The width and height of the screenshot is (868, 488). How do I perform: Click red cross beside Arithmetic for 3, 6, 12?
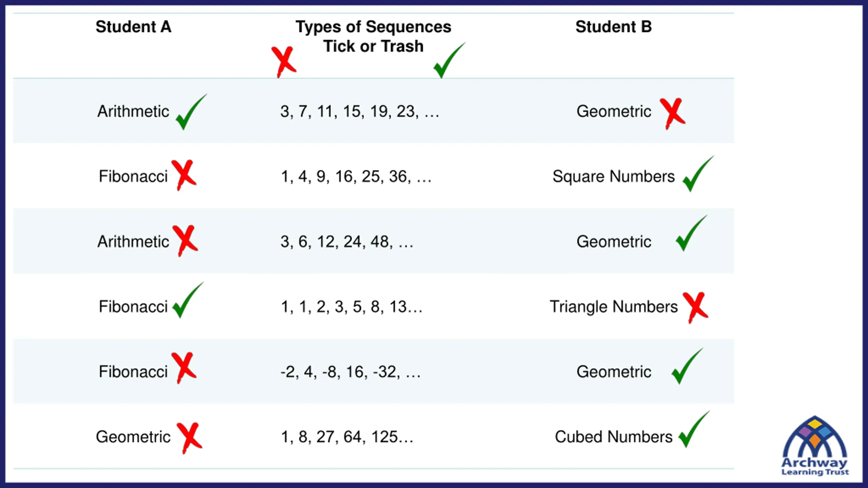[x=185, y=241]
